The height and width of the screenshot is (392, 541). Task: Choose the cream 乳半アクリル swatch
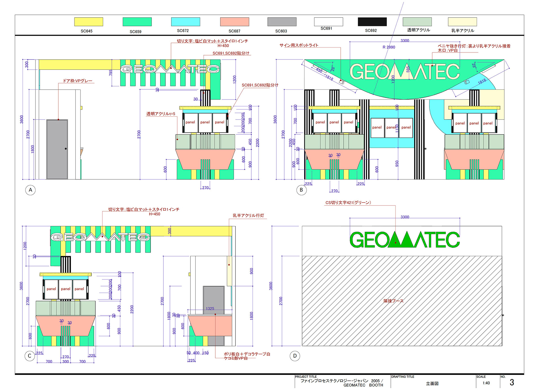point(462,22)
